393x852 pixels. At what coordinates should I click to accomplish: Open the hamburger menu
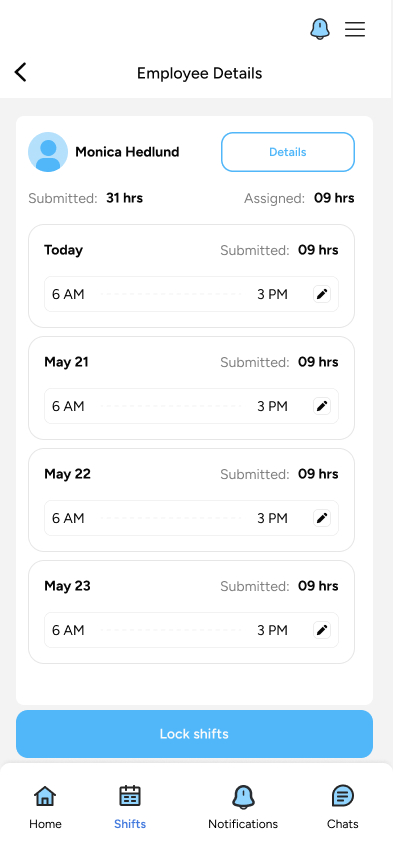[x=355, y=29]
